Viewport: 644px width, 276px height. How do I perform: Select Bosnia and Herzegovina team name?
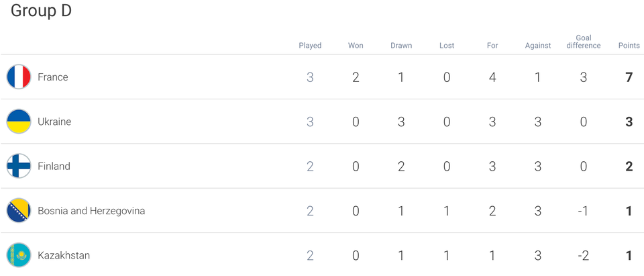pyautogui.click(x=91, y=211)
